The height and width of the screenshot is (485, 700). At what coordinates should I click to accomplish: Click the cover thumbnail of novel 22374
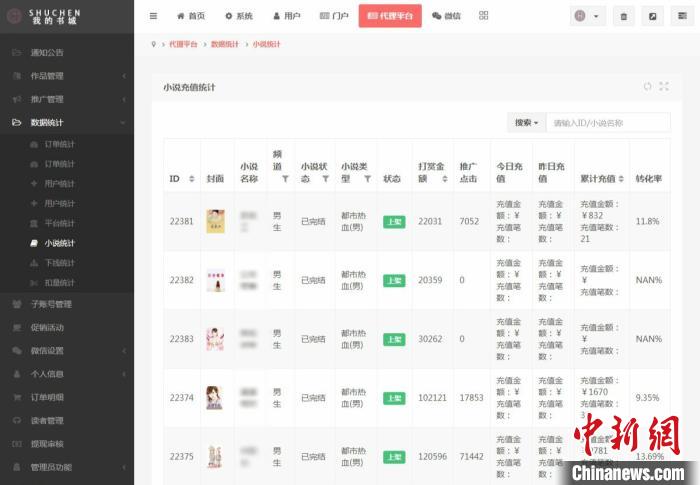click(215, 397)
